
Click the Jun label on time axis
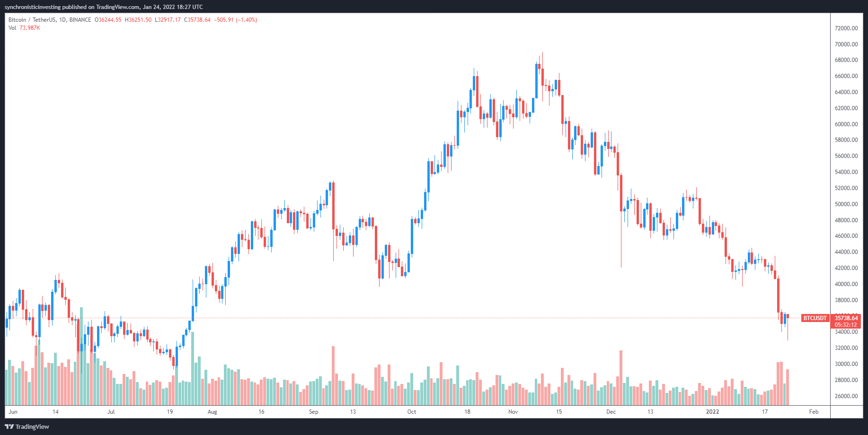13,412
